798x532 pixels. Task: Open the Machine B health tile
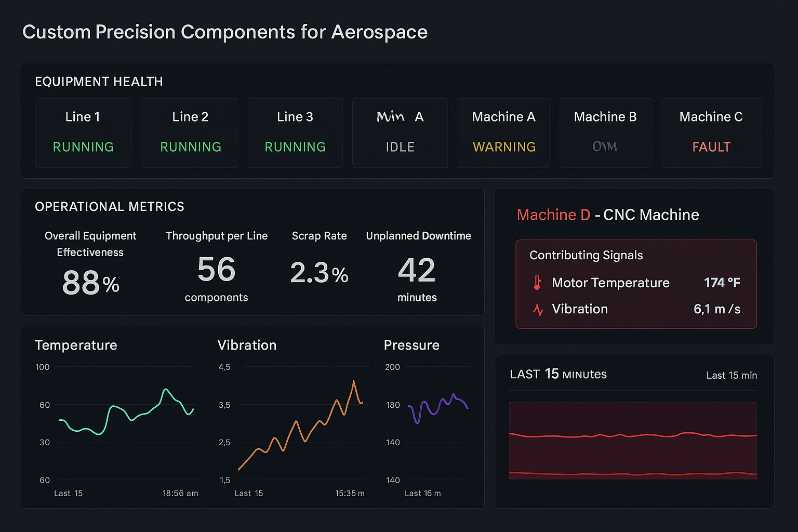pos(605,132)
